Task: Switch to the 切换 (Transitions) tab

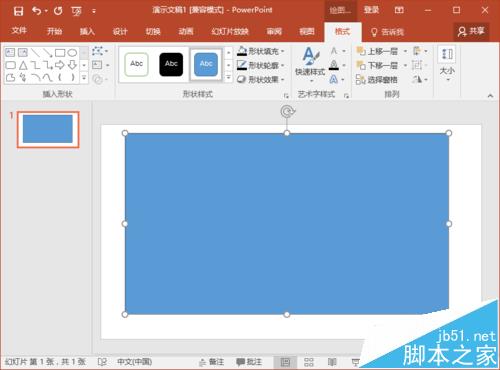Action: coord(153,31)
